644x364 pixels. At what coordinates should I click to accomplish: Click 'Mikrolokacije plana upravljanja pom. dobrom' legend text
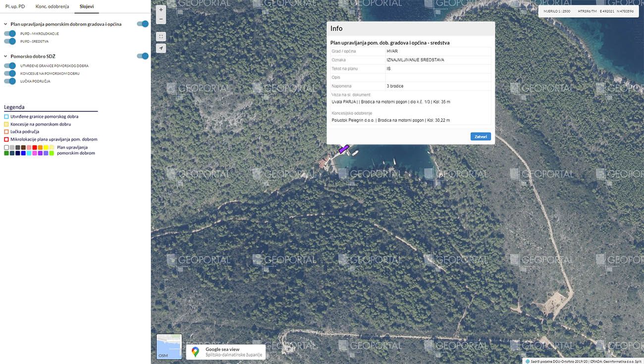(54, 140)
